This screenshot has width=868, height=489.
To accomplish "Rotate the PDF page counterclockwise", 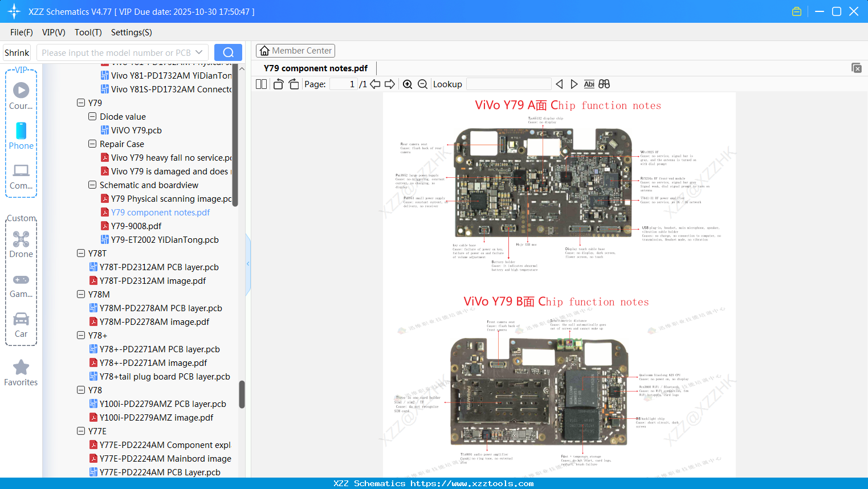I will pos(278,84).
